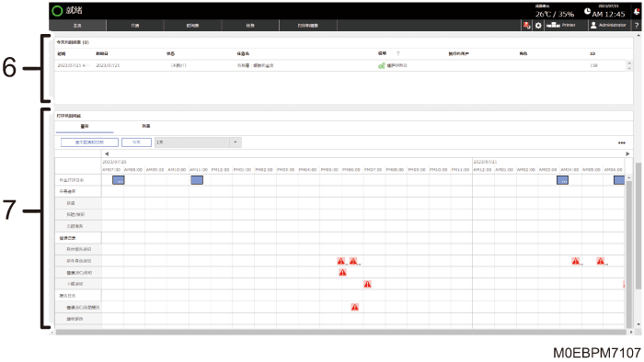644x362 pixels.
Task: Select the blue job block at 07/21 AM06:00
Action: point(619,180)
